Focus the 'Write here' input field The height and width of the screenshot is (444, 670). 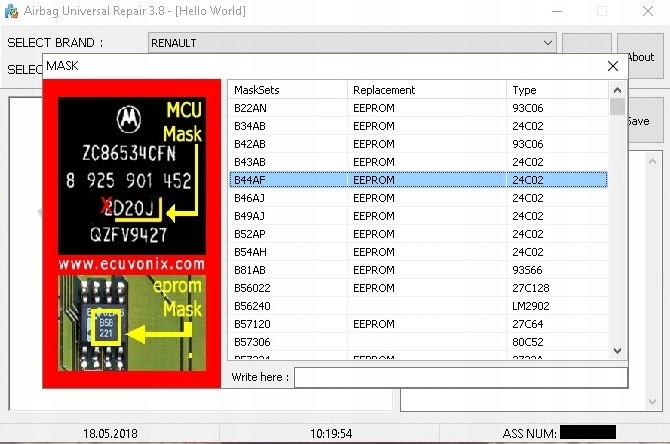(x=461, y=377)
